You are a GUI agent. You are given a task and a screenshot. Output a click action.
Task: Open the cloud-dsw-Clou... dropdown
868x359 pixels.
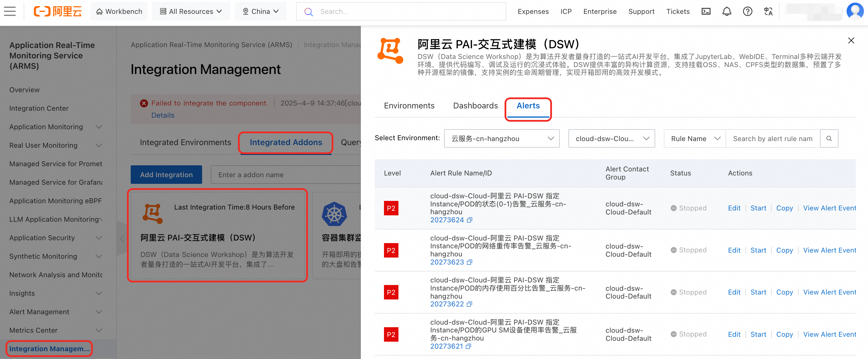point(611,138)
